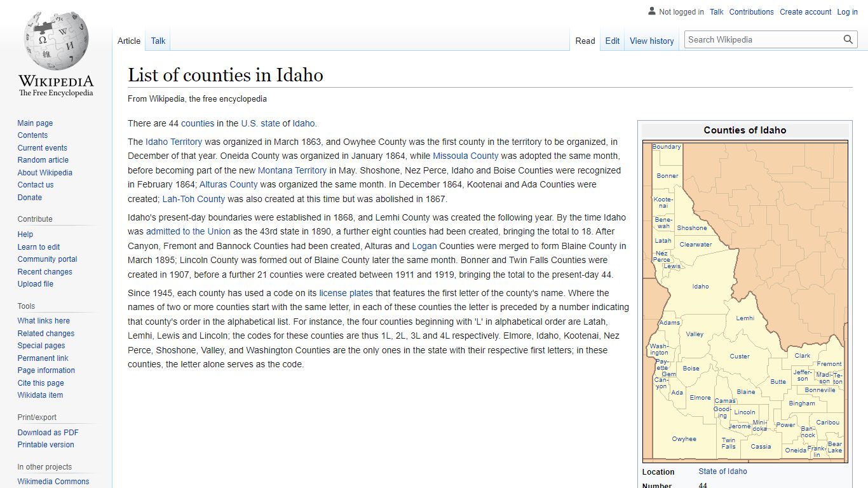The image size is (868, 488).
Task: Select the Edit tab
Action: (613, 41)
